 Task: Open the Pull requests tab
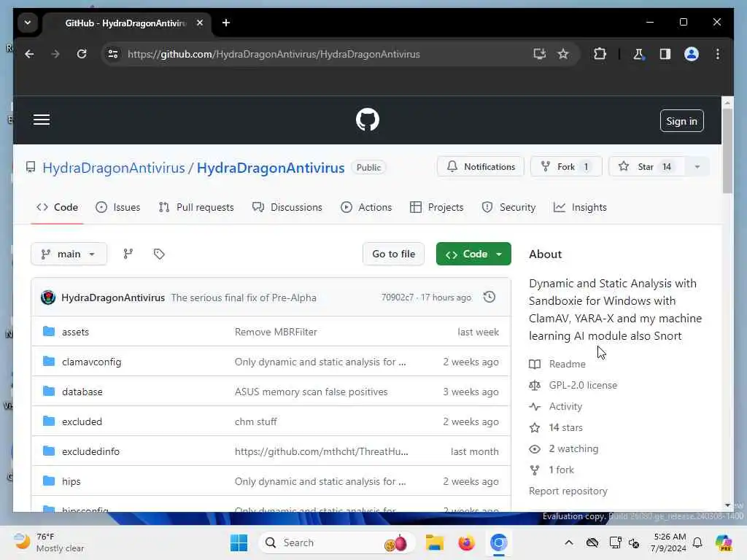click(x=196, y=207)
